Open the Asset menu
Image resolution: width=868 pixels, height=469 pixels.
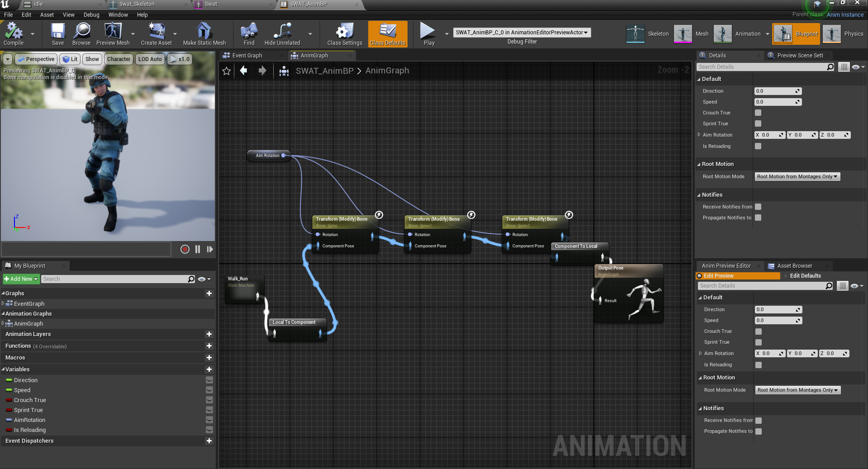(x=47, y=15)
